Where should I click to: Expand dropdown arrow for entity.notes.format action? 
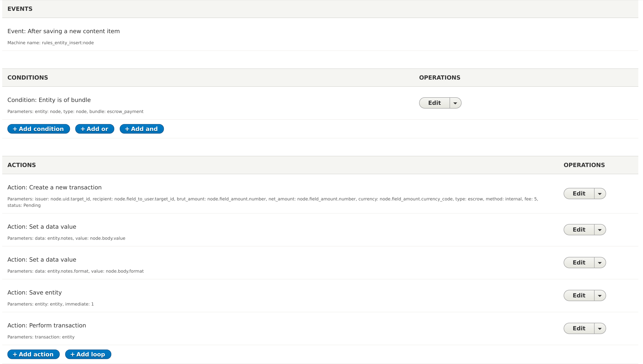[x=600, y=263]
